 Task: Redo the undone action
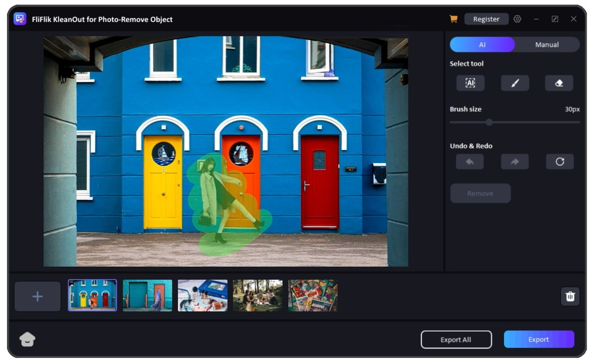pos(514,161)
